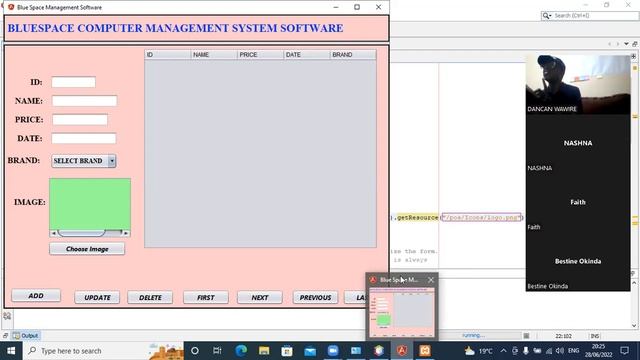Launch Microsoft Edge from the taskbar
Screen dimensions: 640x360
click(241, 351)
